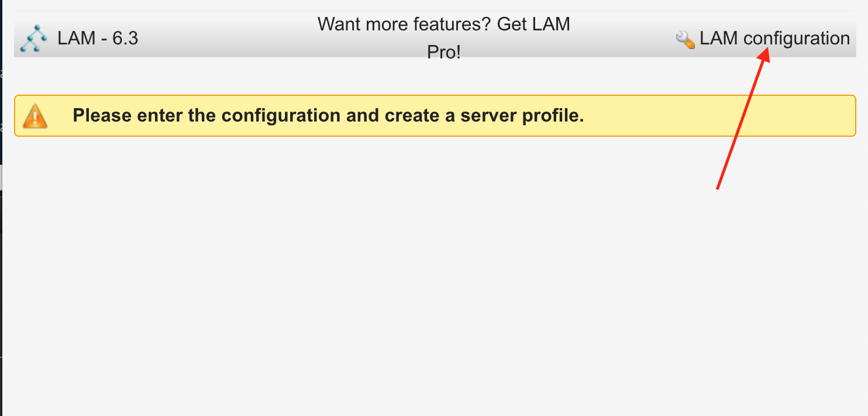The width and height of the screenshot is (868, 416).
Task: Click the orange warning triangle icon
Action: (x=35, y=116)
